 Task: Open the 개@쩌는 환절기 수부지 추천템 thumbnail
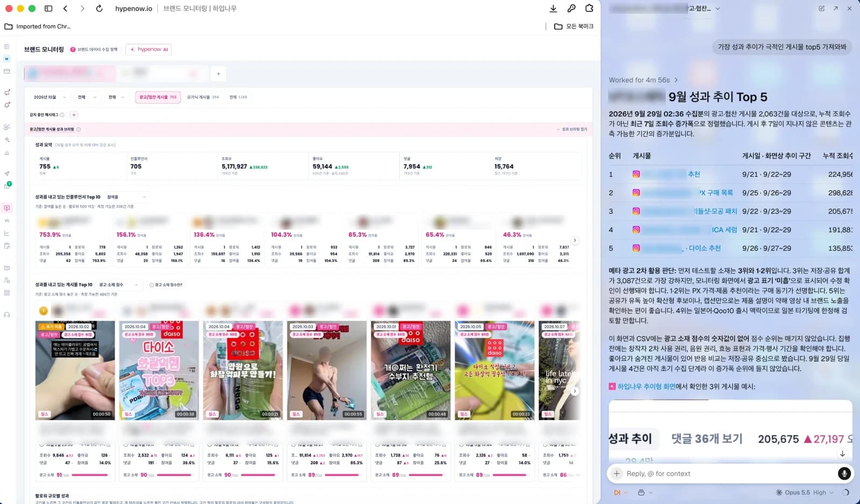coord(411,370)
